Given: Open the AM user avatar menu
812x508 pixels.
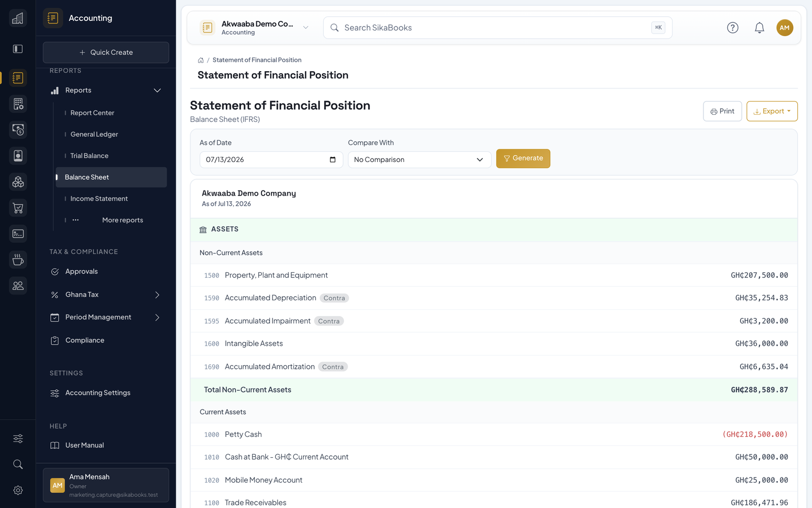Looking at the screenshot, I should pyautogui.click(x=785, y=27).
